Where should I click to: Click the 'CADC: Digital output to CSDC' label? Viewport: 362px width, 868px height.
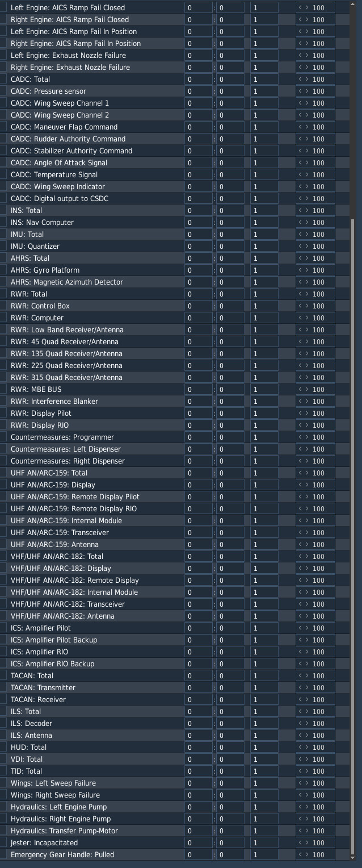click(x=60, y=198)
